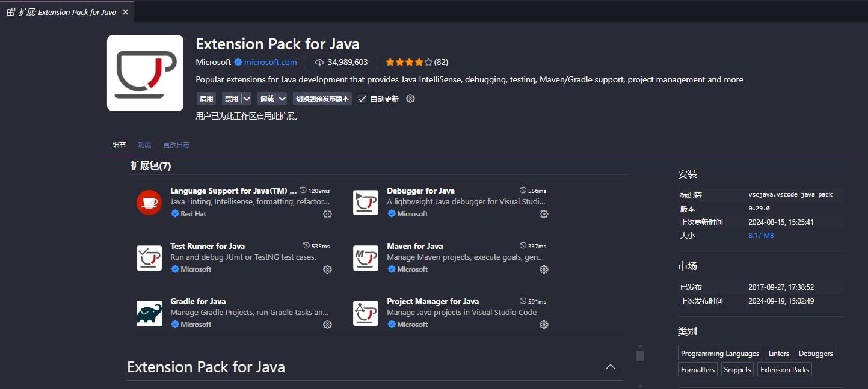Toggle the 自动更新 checkbox
868x389 pixels.
coord(362,99)
